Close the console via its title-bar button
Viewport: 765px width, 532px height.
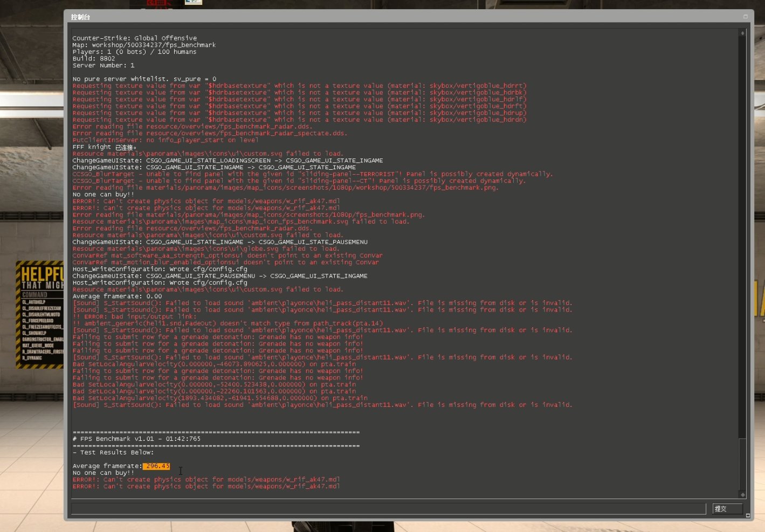pos(746,17)
